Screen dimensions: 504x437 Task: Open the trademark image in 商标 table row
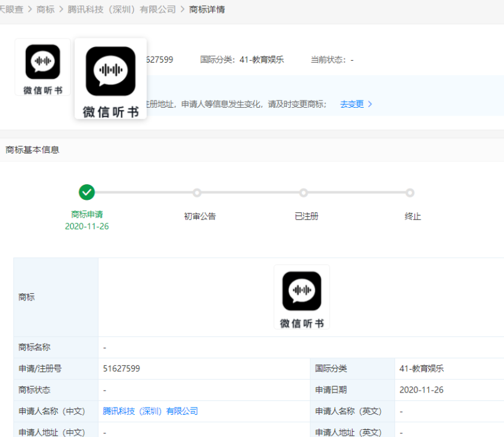coord(301,297)
